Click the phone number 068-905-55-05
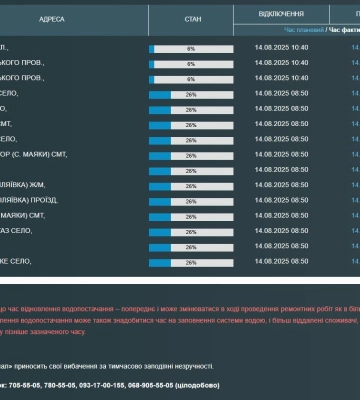 [151, 385]
